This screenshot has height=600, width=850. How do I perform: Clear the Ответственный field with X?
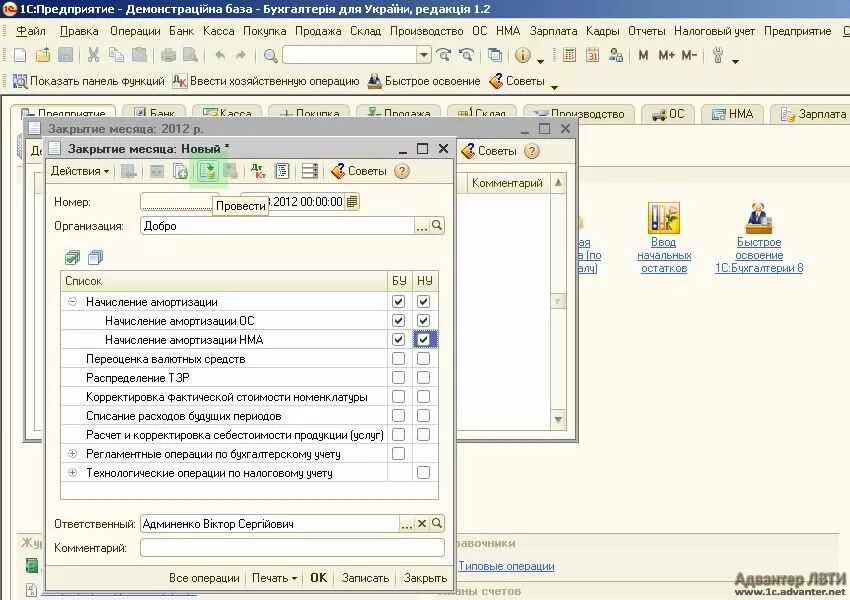(422, 523)
